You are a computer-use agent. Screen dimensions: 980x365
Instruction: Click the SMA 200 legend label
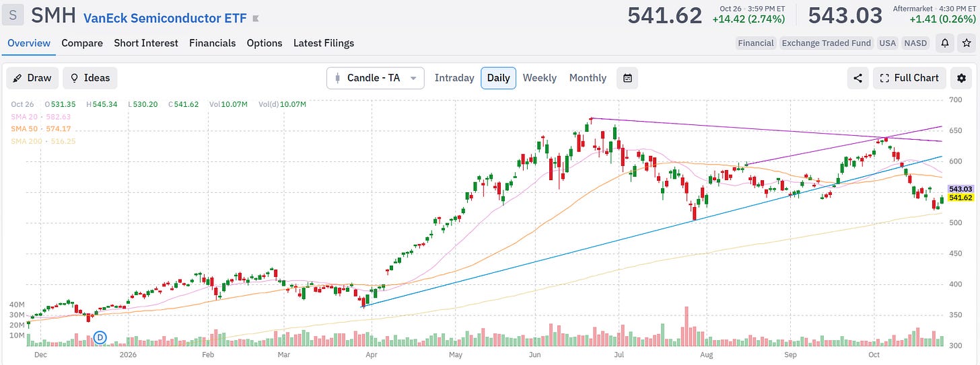(x=43, y=141)
